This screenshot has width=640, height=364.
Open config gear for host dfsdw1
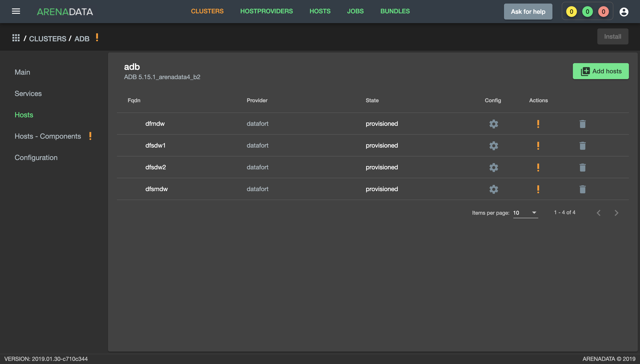click(x=494, y=146)
